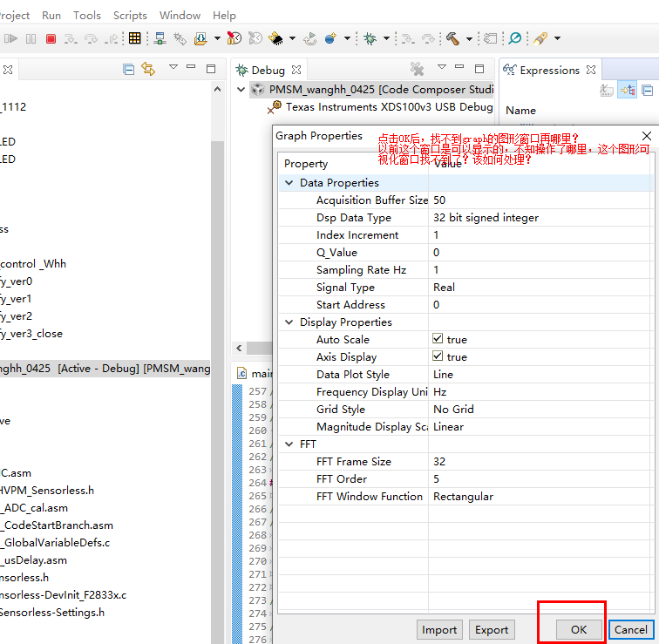The height and width of the screenshot is (644, 659).
Task: Click the Expressions collapse all icon
Action: [x=647, y=91]
